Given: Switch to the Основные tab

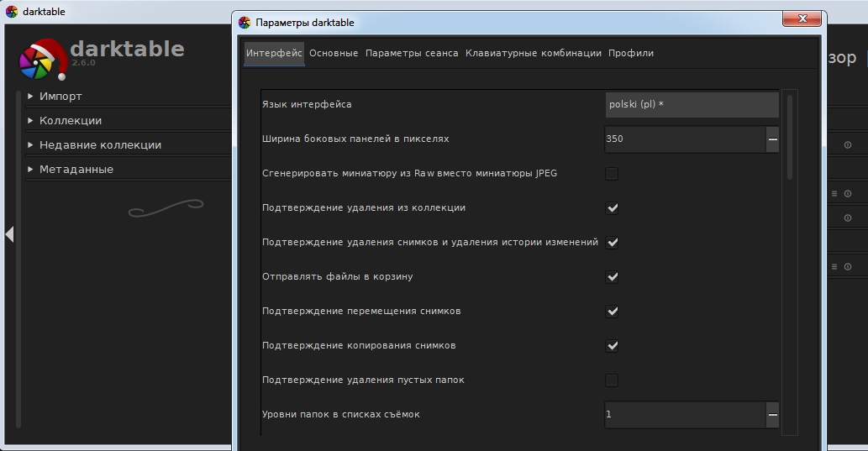Looking at the screenshot, I should [334, 53].
